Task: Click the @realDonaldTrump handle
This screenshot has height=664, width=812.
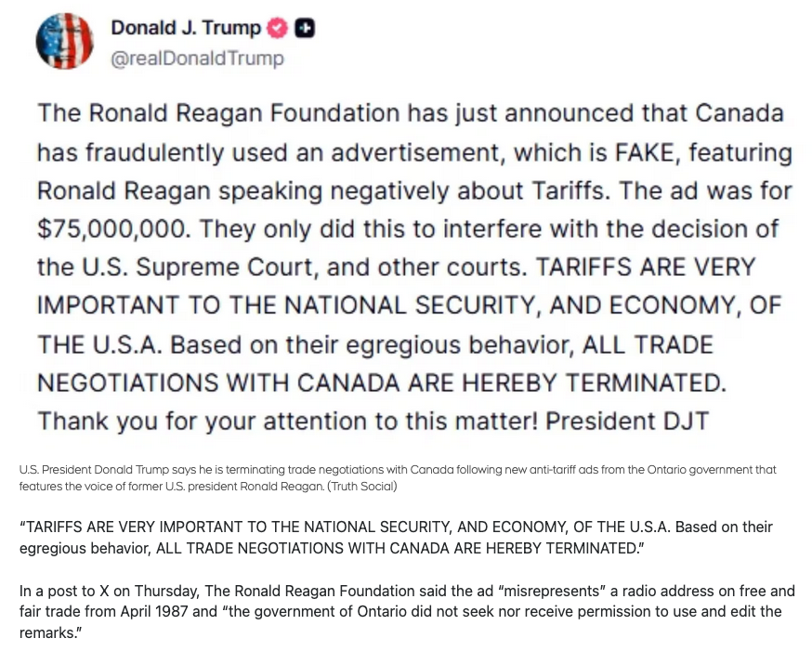Action: coord(197,59)
